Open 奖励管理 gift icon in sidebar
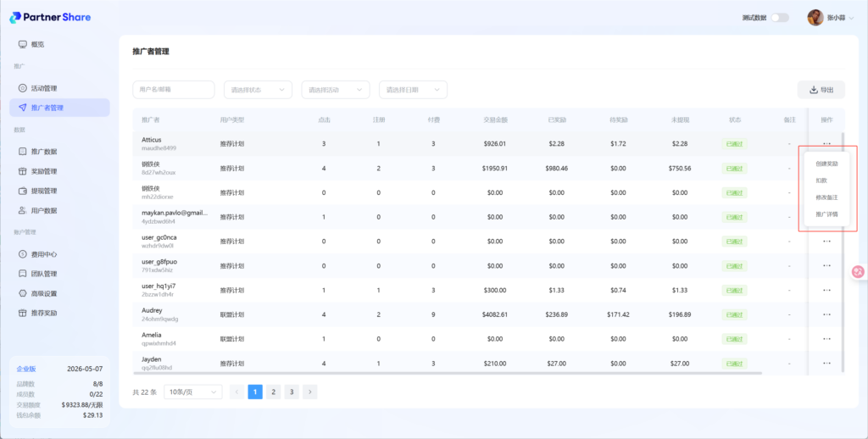The width and height of the screenshot is (868, 439). pyautogui.click(x=23, y=171)
